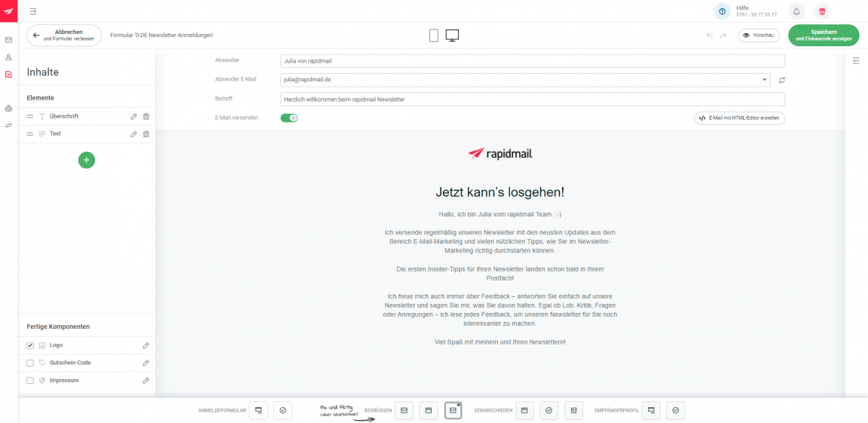Viewport: 868px width, 423px height.
Task: Click the rapidmail paper plane logo
Action: [8, 11]
